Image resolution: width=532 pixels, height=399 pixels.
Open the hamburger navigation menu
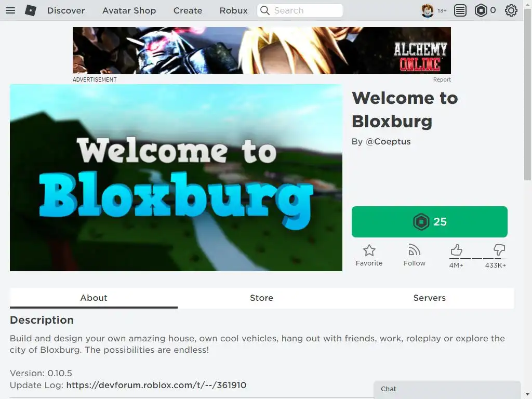point(10,10)
